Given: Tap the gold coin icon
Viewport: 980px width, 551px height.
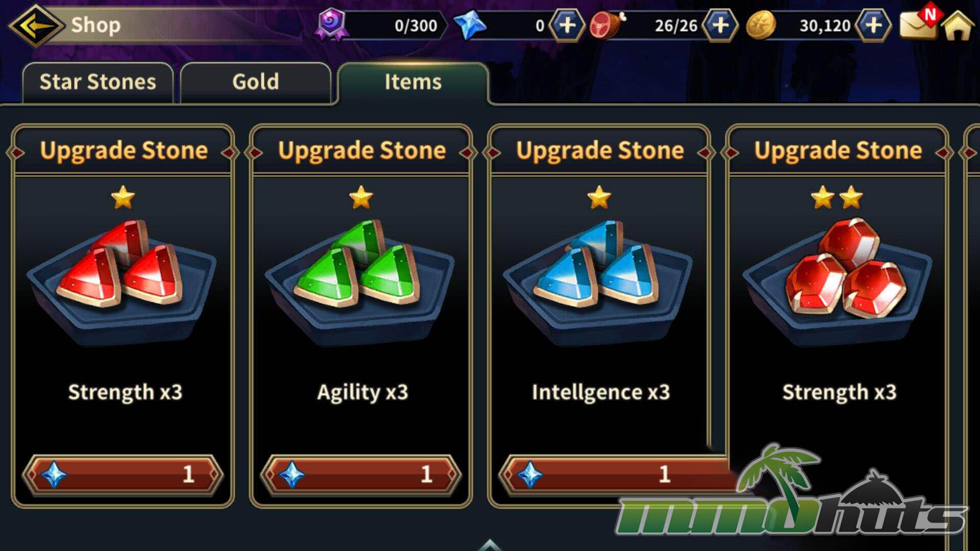Looking at the screenshot, I should click(x=761, y=25).
